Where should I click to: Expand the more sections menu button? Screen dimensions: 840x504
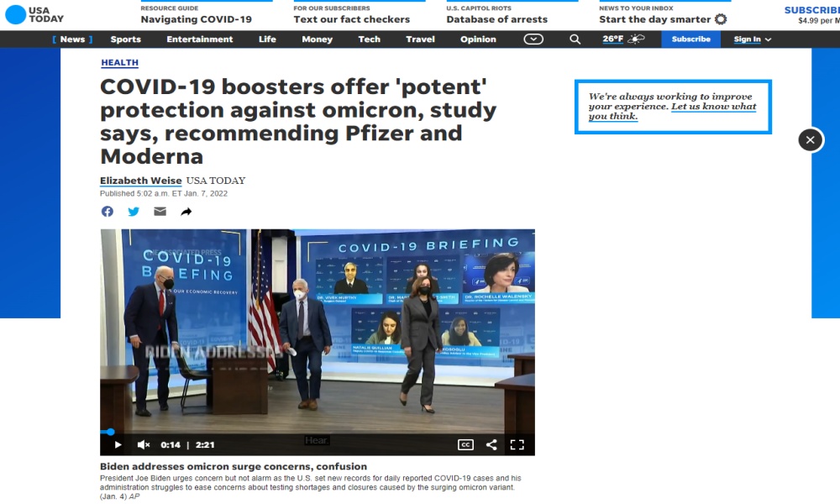click(x=533, y=39)
